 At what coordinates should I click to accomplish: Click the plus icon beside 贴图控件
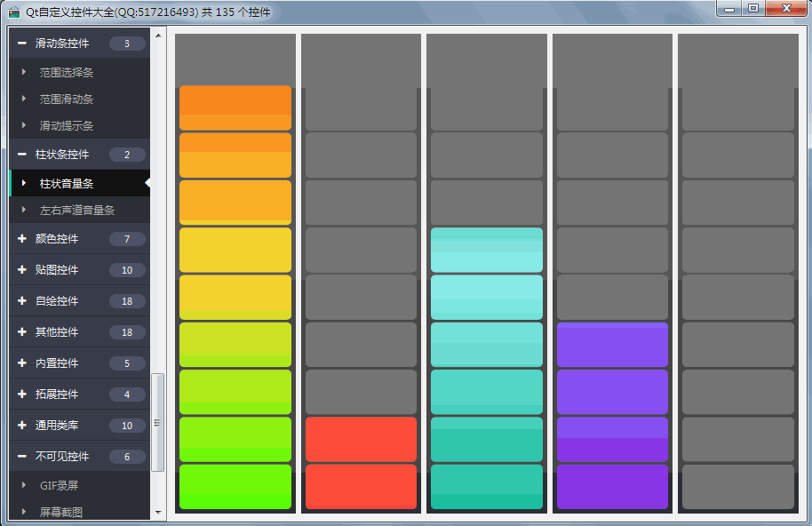tap(21, 270)
